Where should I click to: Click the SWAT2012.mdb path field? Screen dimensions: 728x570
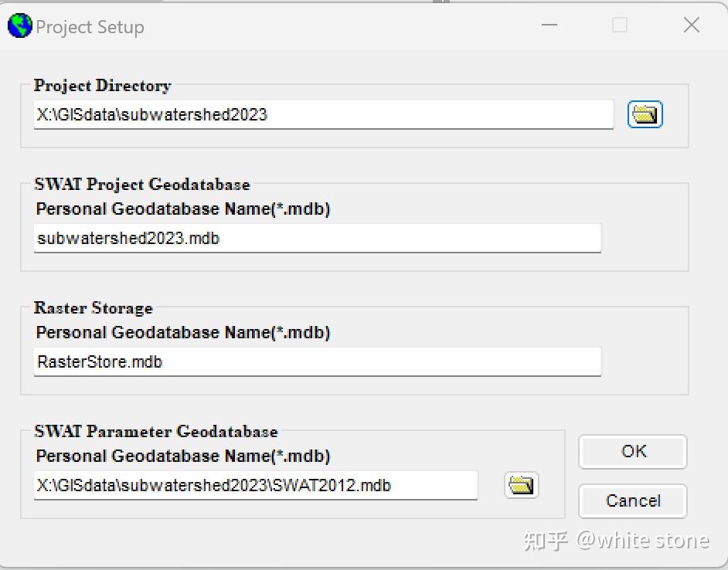pyautogui.click(x=255, y=486)
